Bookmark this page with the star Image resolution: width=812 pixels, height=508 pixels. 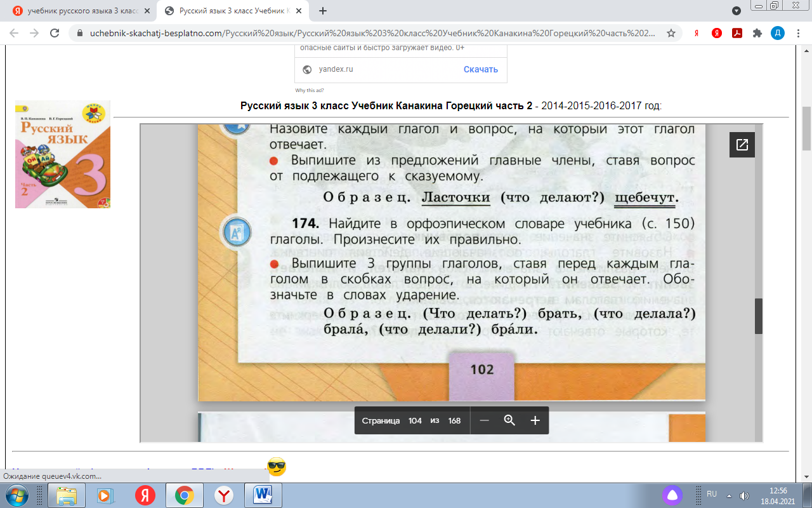671,33
